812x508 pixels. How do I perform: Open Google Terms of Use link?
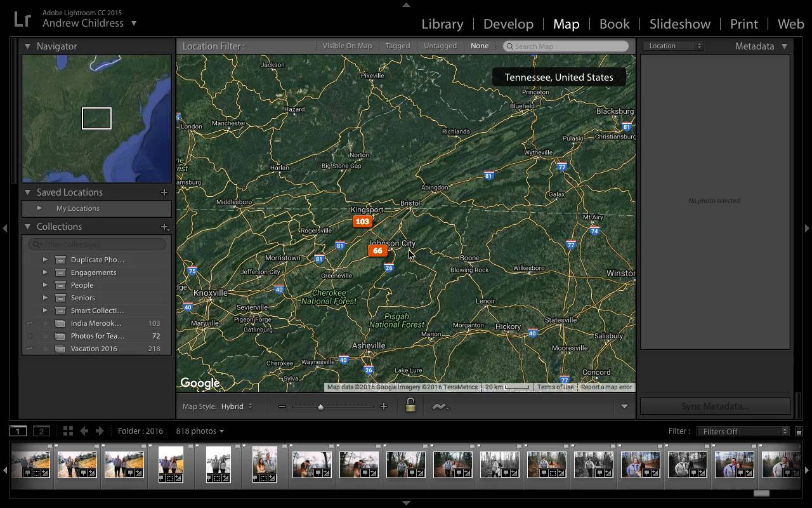click(x=555, y=387)
